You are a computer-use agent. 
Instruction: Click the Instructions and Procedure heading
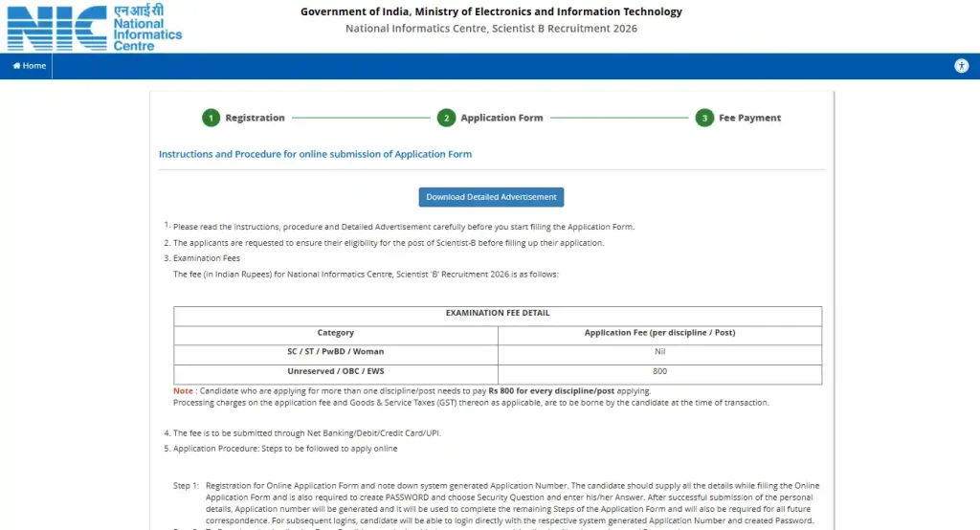pyautogui.click(x=315, y=154)
